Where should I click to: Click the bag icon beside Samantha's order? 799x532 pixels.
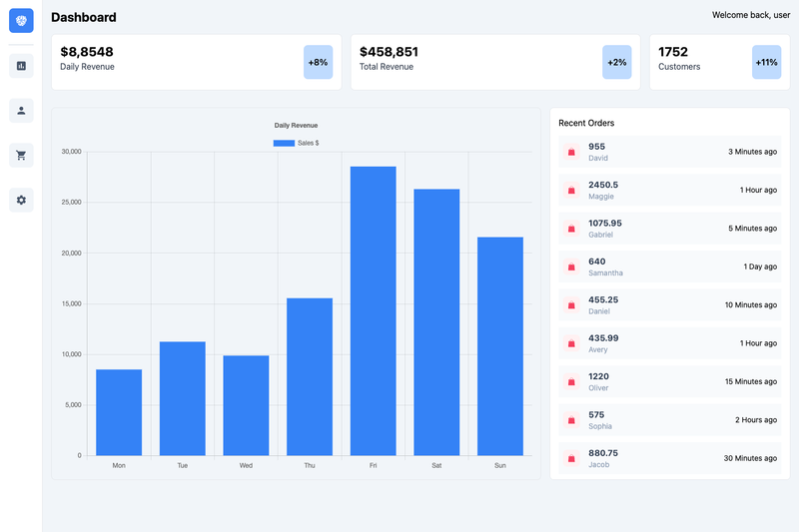[x=571, y=266]
